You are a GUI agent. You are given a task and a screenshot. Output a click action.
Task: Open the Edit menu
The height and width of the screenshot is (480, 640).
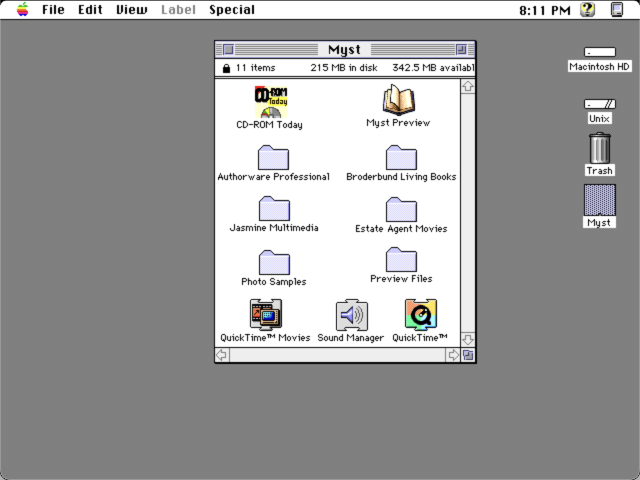pyautogui.click(x=90, y=10)
